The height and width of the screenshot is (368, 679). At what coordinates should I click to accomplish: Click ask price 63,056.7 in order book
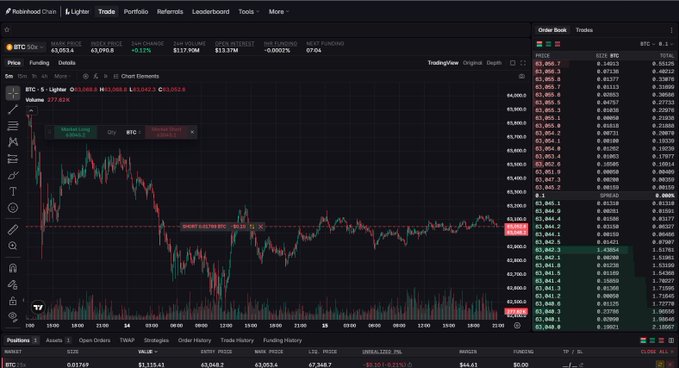pos(547,64)
